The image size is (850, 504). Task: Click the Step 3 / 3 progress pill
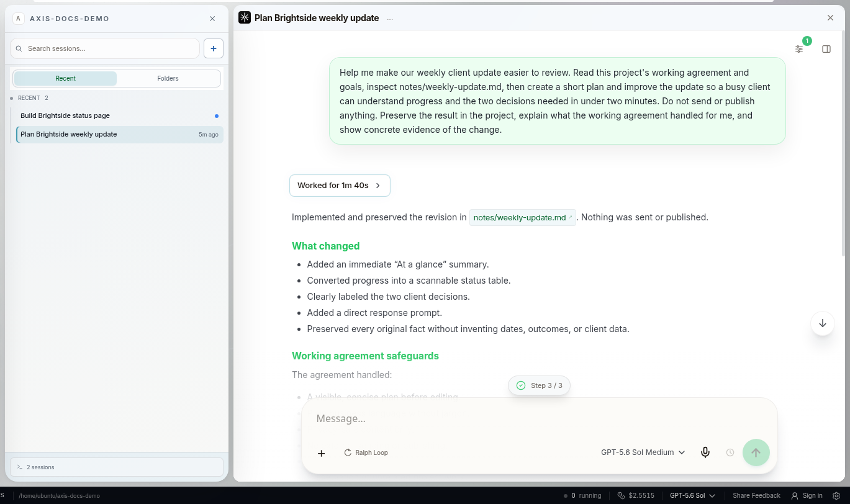tap(539, 385)
